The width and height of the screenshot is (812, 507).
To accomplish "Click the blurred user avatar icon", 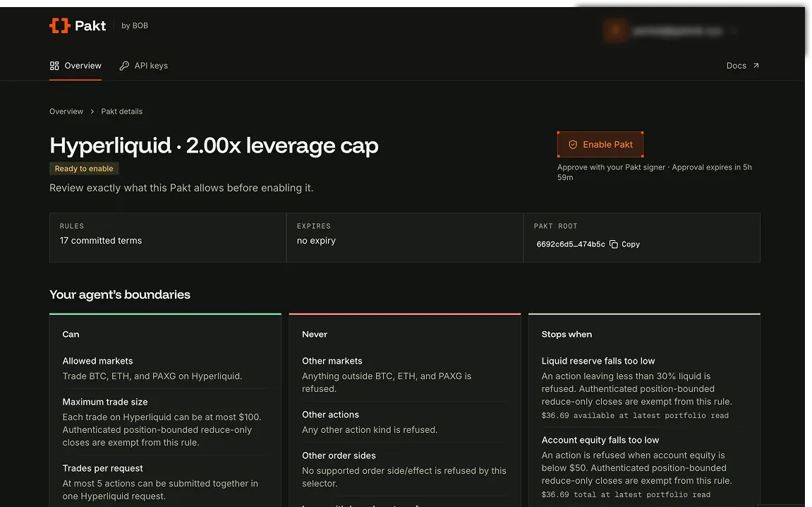I will pyautogui.click(x=615, y=31).
